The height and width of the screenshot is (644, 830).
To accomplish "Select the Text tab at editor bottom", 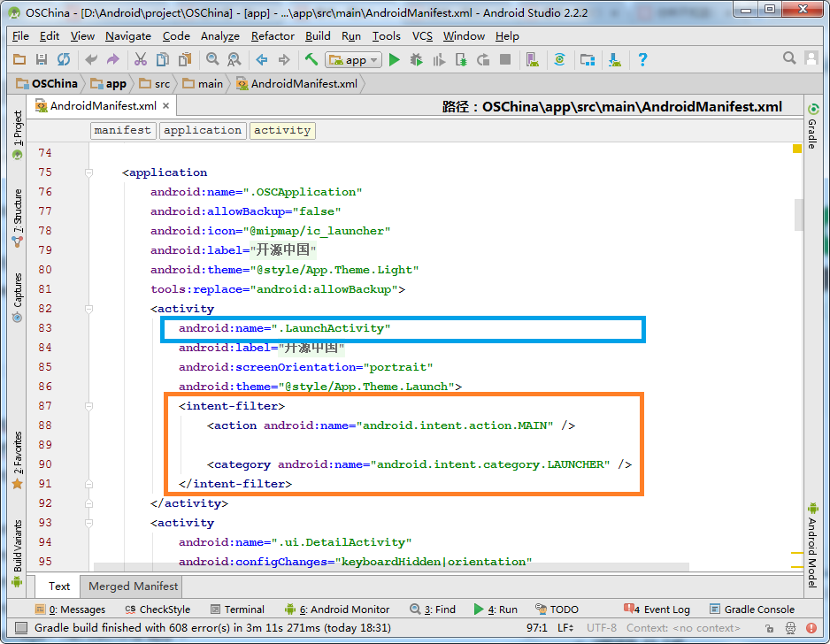I will pyautogui.click(x=58, y=586).
